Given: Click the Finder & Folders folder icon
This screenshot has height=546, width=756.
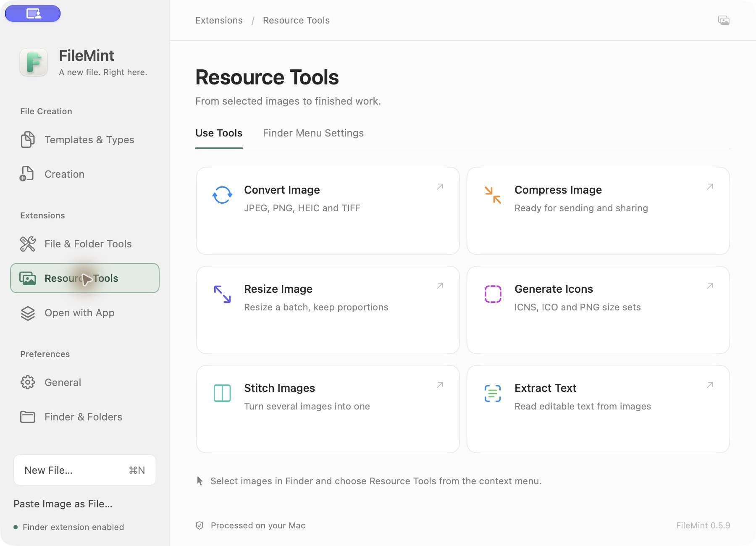Looking at the screenshot, I should coord(28,417).
